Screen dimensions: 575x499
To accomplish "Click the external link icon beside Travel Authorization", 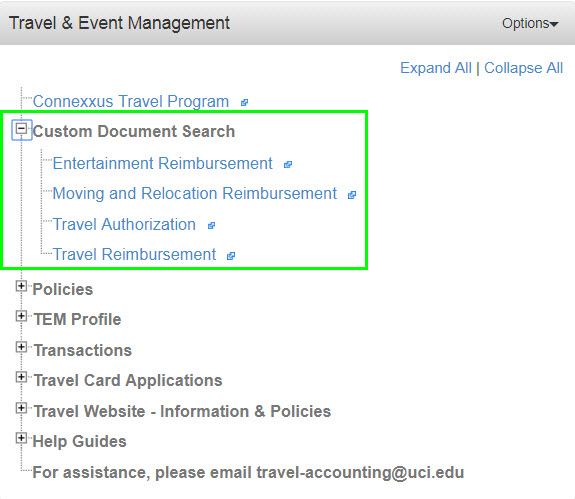I will pos(211,225).
